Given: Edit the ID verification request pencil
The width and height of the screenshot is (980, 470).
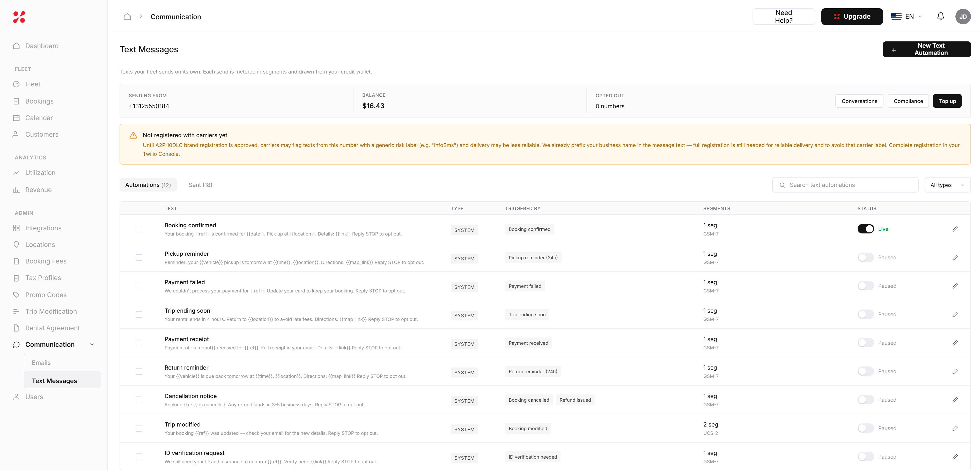Looking at the screenshot, I should (x=955, y=457).
